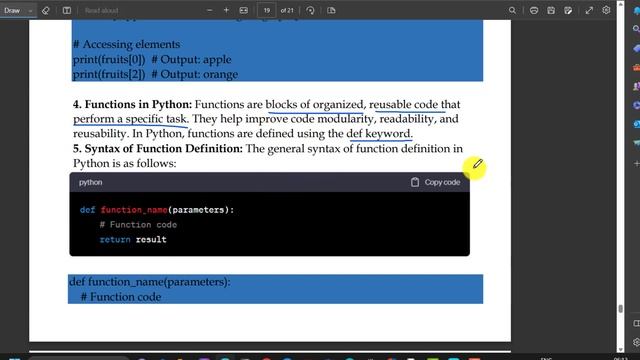Click highlighted line 'print(fruits[0])'
The image size is (640, 360).
109,60
